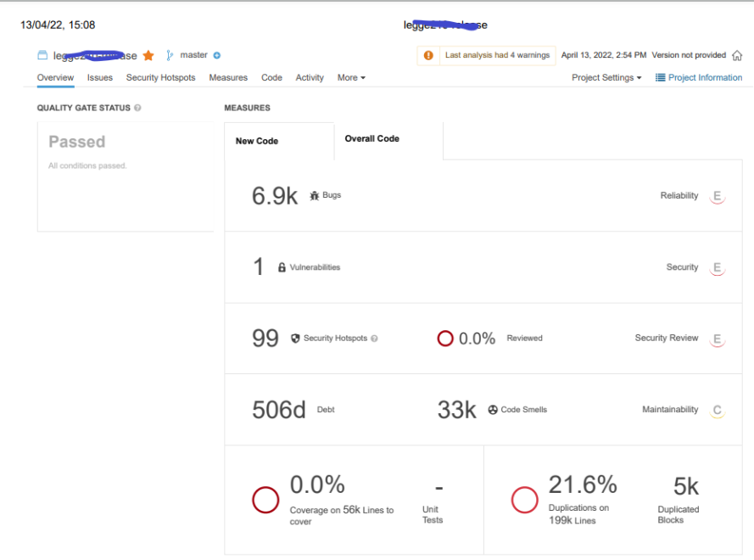Screen dimensions: 754x560
Task: Open the project home icon
Action: pyautogui.click(x=737, y=55)
